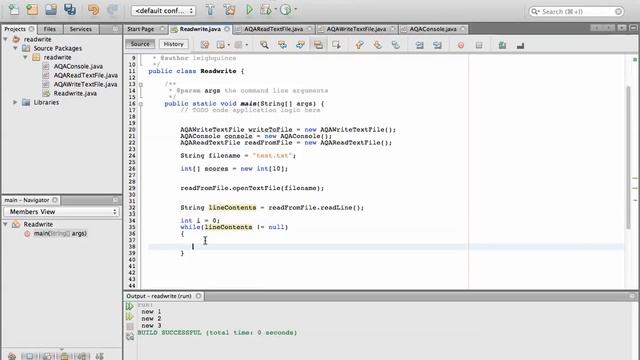Switch to the Services tab
Screen dimensions: 640x360
click(80, 29)
